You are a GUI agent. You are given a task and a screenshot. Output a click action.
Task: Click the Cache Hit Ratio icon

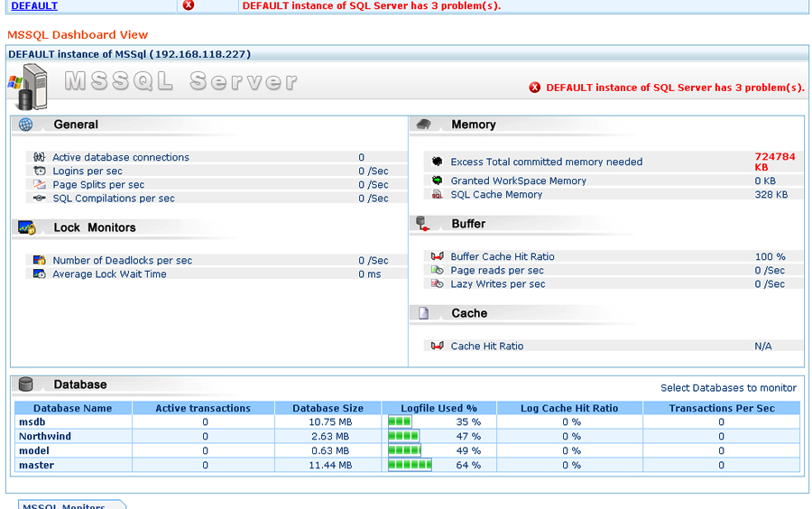(x=437, y=346)
